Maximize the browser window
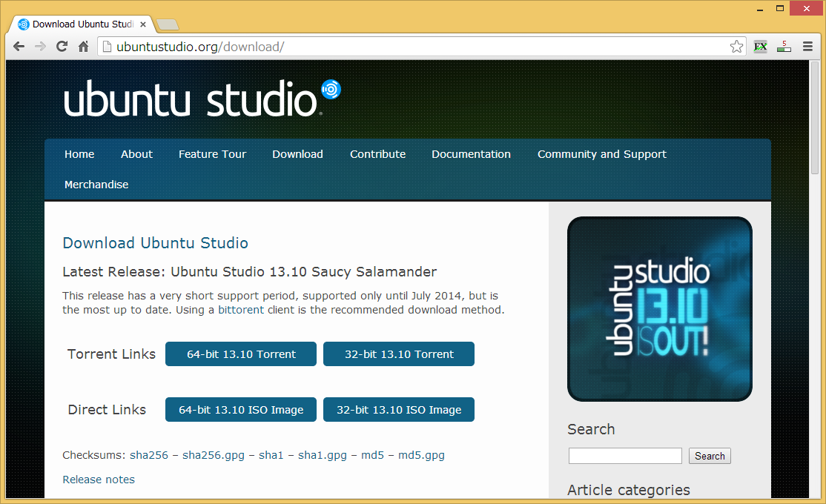 [x=780, y=8]
